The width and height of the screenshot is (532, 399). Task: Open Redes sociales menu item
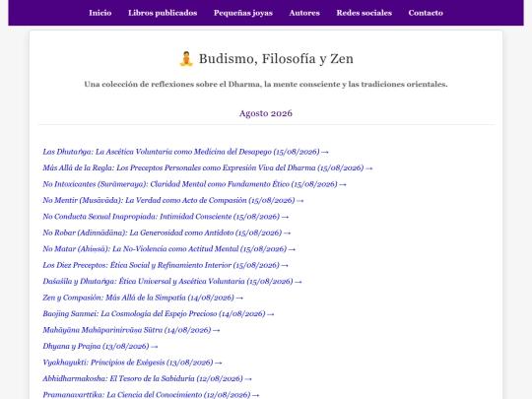click(365, 13)
